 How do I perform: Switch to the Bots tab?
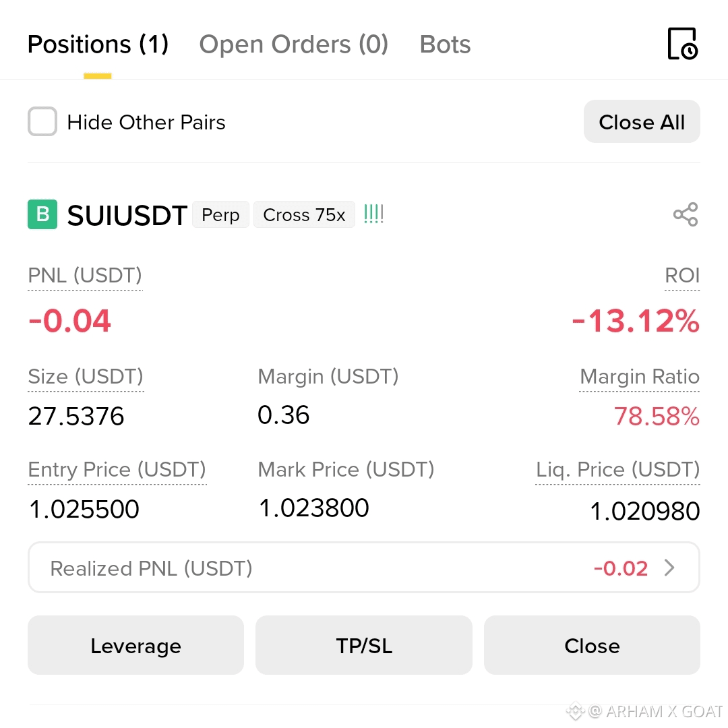coord(445,44)
